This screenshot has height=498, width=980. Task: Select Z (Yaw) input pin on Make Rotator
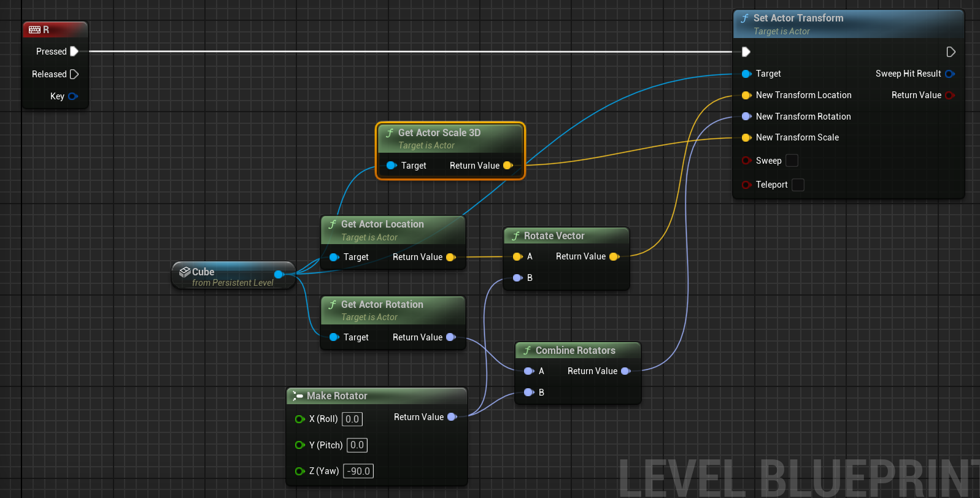point(300,471)
